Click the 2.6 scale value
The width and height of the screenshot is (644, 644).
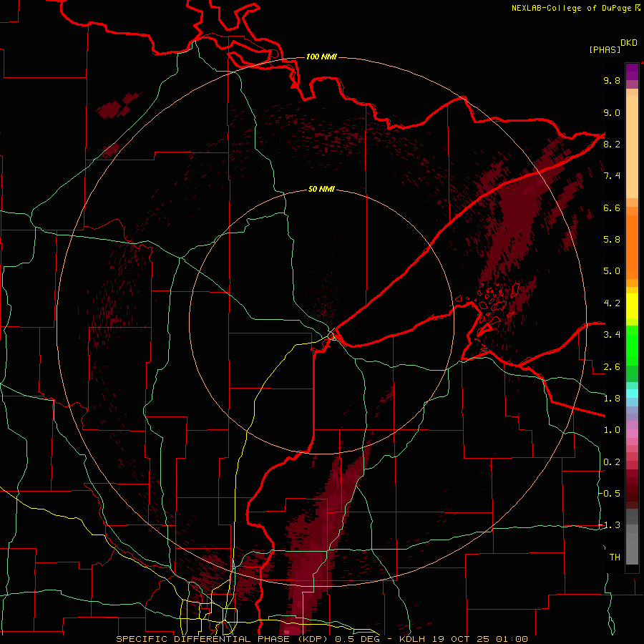[612, 367]
